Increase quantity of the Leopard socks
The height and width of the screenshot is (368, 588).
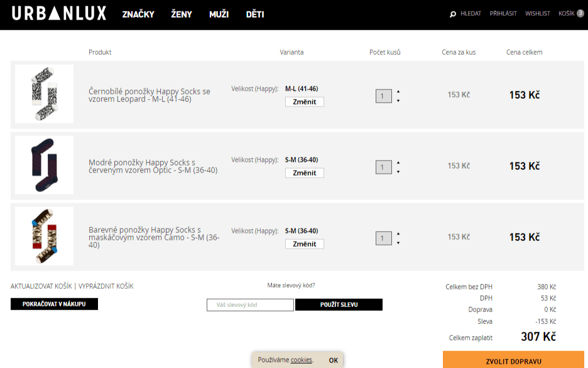tap(398, 92)
